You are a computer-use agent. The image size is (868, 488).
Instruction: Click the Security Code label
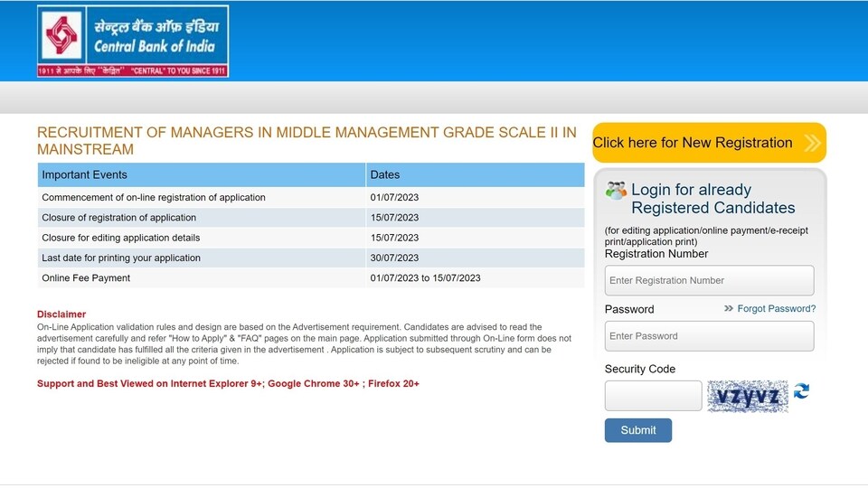tap(640, 369)
